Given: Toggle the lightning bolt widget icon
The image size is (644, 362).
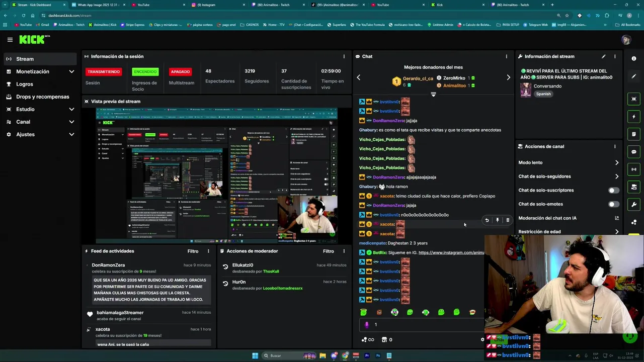Looking at the screenshot, I should coord(634,117).
